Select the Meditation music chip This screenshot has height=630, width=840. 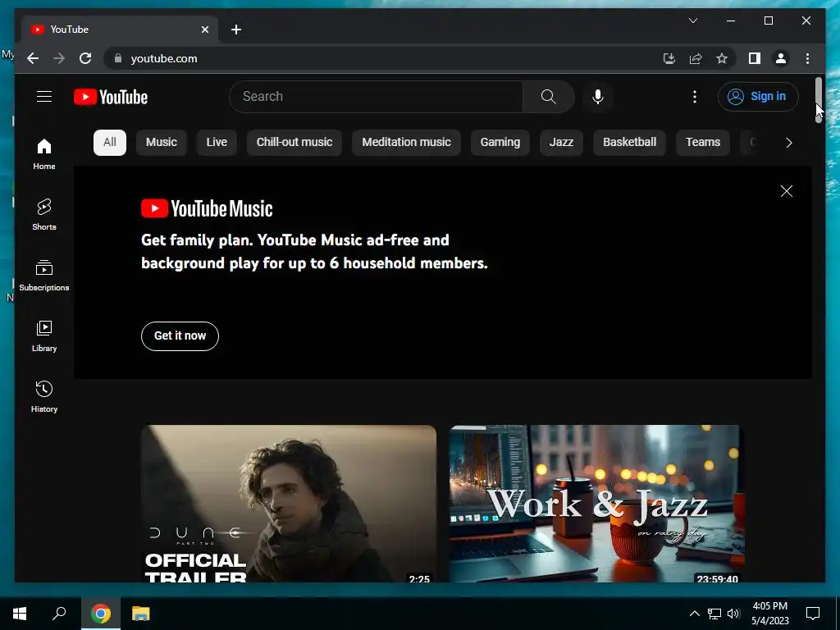pyautogui.click(x=406, y=143)
